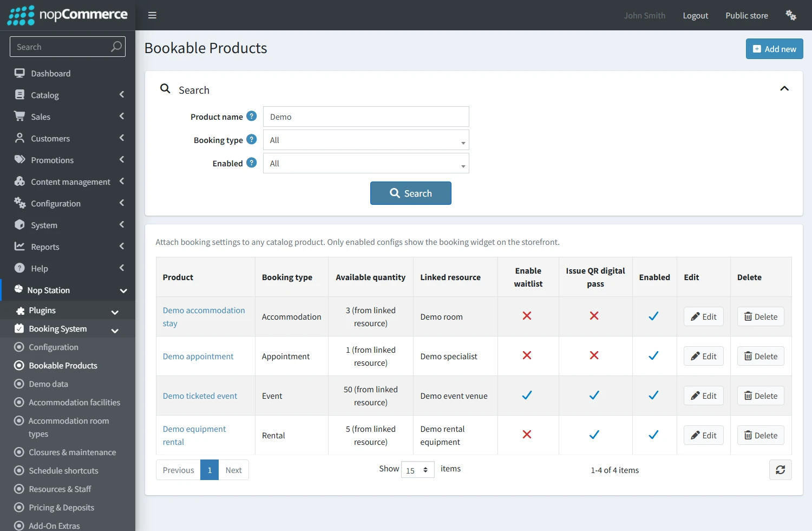812x531 pixels.
Task: Open the Demo appointment product link
Action: click(x=198, y=357)
